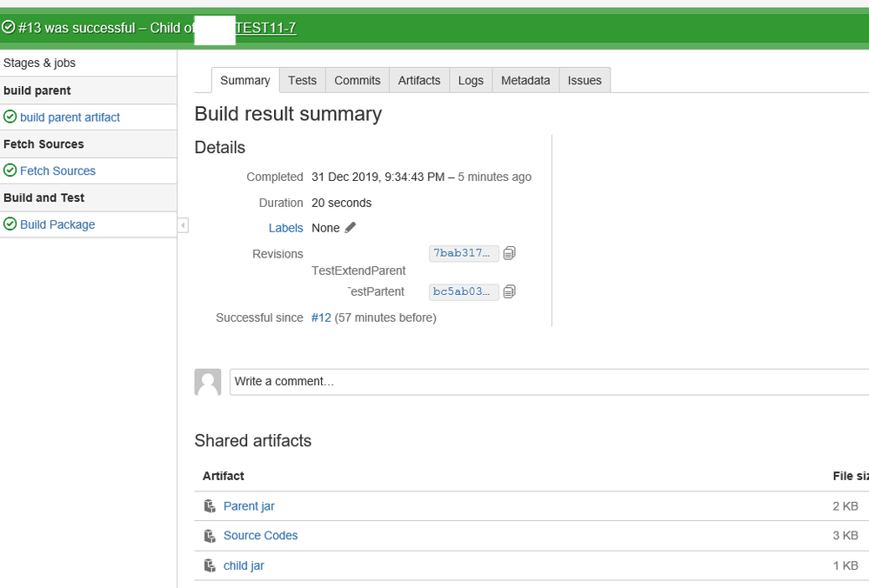Click the green check icon beside Build Package
This screenshot has height=588, width=869.
[x=10, y=224]
